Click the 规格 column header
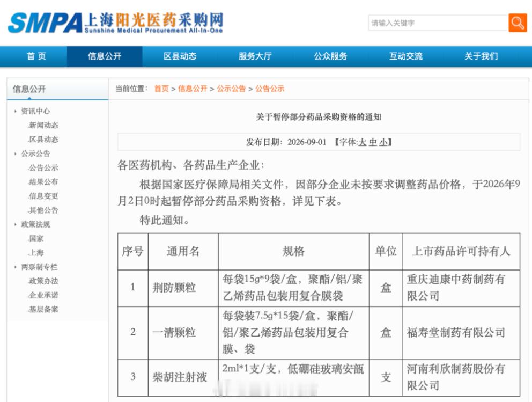 pyautogui.click(x=294, y=252)
